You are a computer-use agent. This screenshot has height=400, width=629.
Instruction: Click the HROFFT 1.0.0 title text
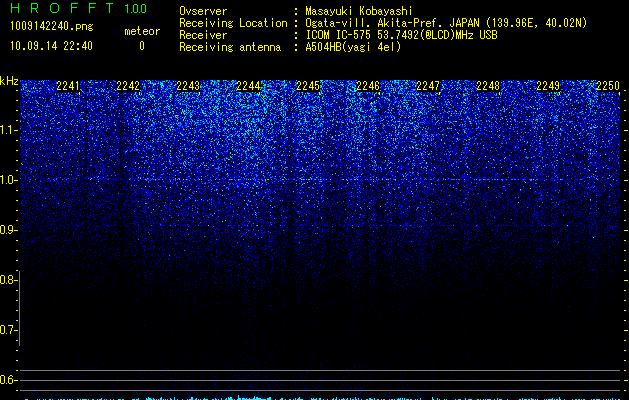click(78, 8)
